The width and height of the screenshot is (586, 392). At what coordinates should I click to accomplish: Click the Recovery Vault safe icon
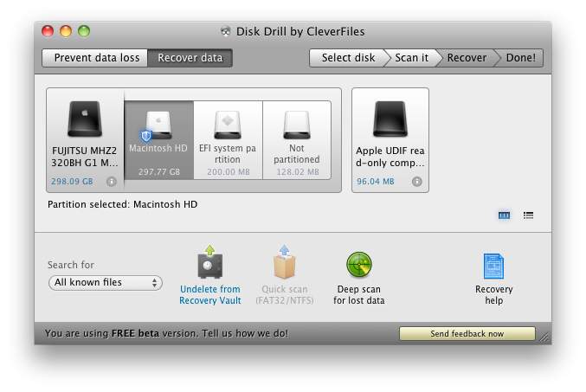[x=210, y=262]
